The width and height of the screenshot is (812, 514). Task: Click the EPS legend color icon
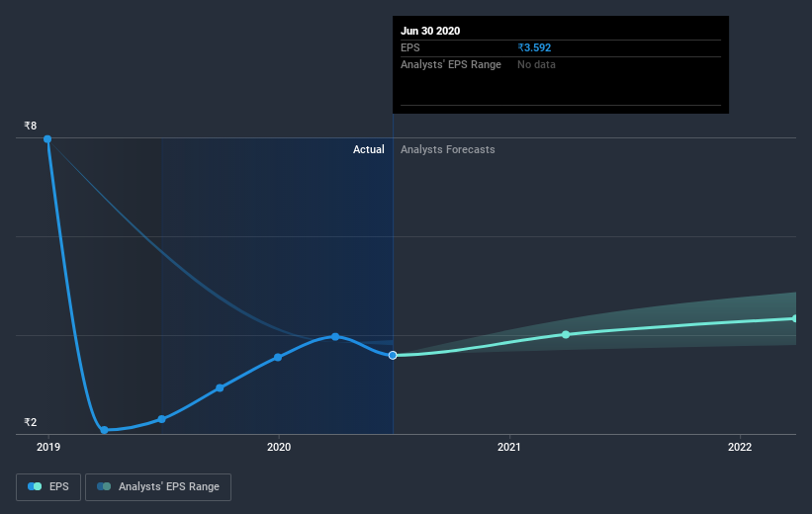pos(35,486)
